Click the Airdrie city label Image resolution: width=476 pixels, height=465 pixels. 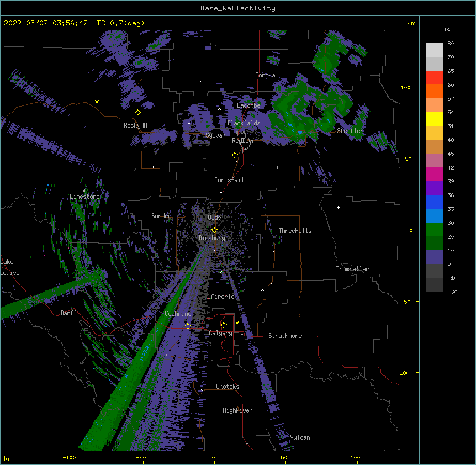(x=223, y=297)
